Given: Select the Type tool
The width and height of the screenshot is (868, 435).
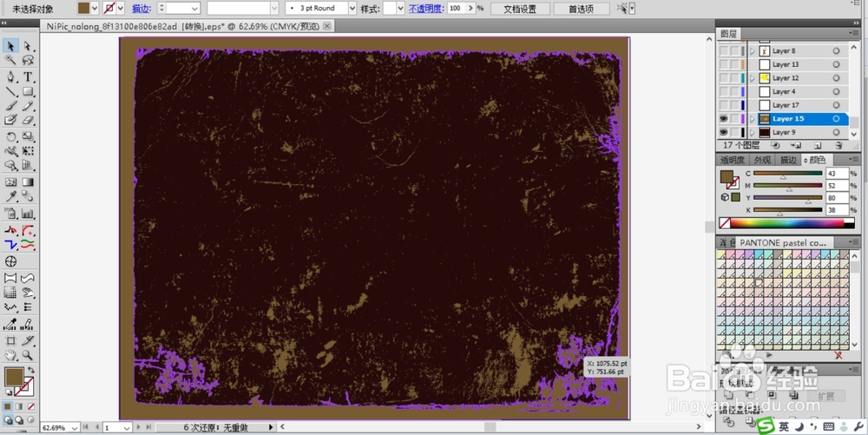Looking at the screenshot, I should pyautogui.click(x=28, y=76).
